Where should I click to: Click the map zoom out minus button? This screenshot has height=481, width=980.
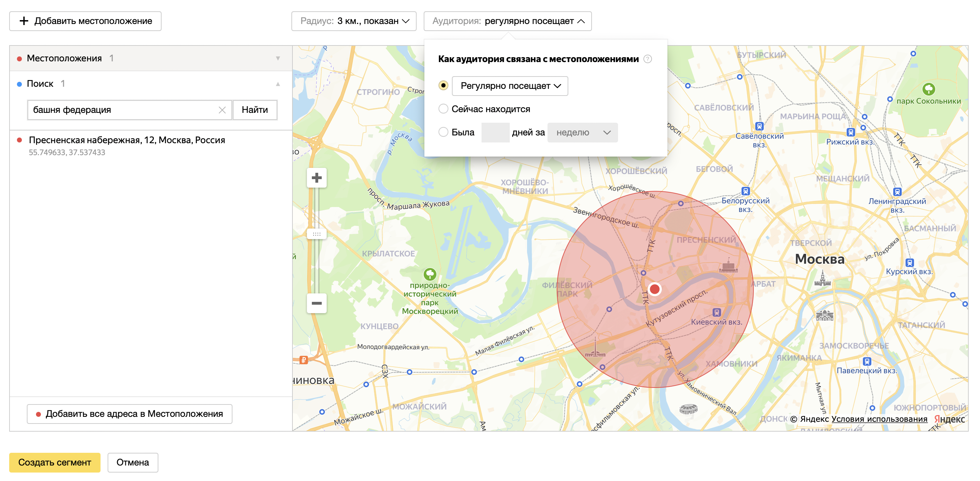coord(316,303)
